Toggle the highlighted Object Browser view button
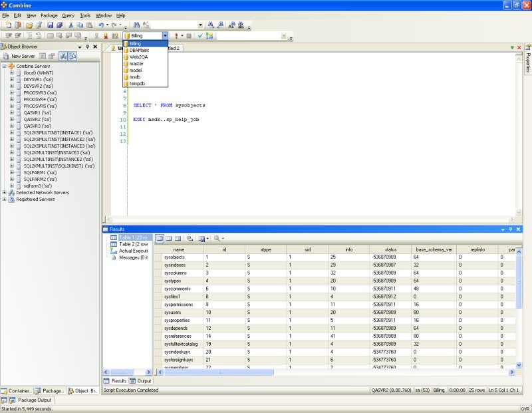The image size is (532, 413). pyautogui.click(x=63, y=57)
